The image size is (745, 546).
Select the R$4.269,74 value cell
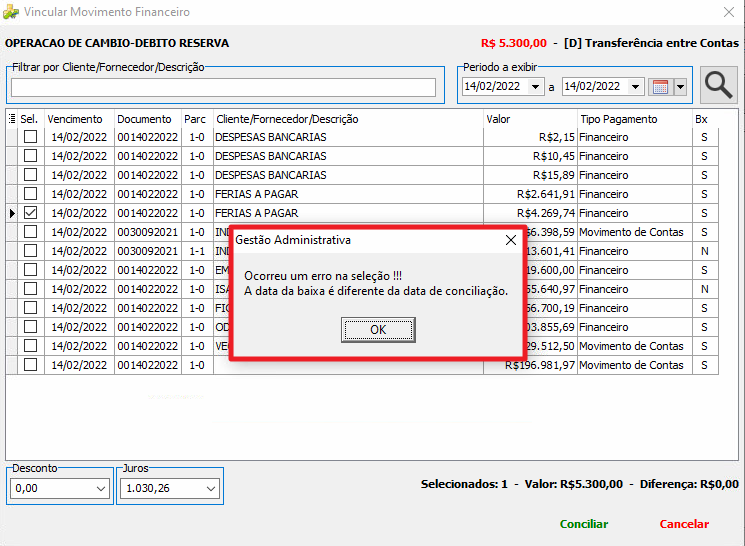pos(531,213)
